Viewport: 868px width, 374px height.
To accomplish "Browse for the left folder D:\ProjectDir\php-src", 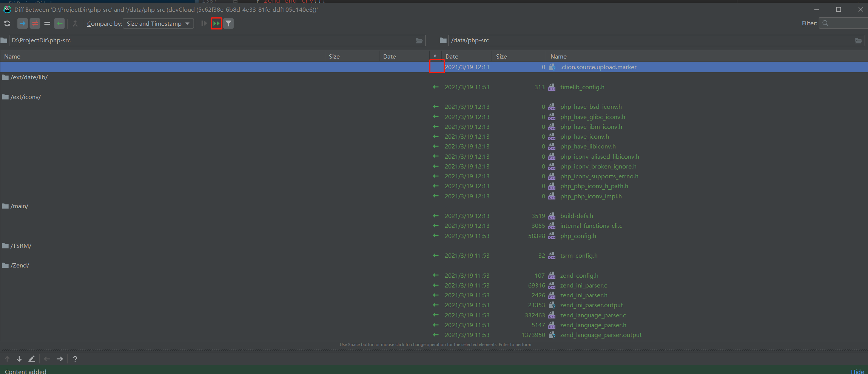I will (419, 40).
